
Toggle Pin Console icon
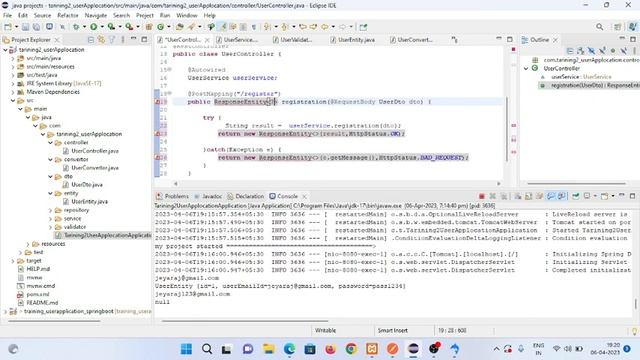576,196
